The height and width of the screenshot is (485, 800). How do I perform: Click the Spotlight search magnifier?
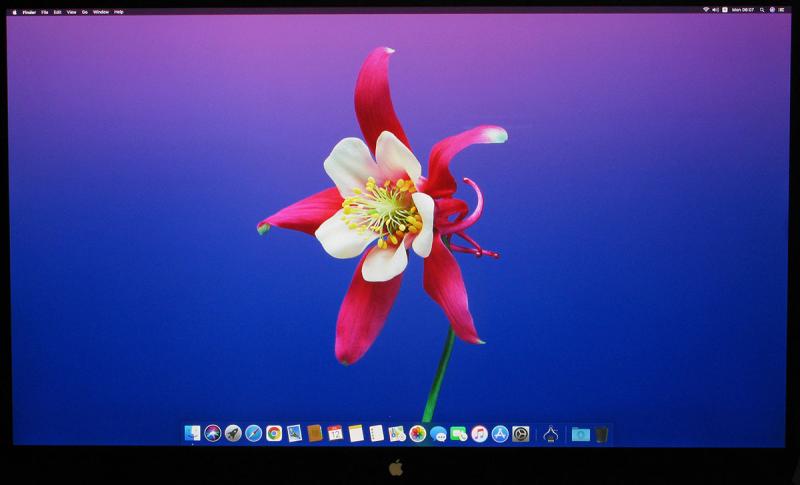pyautogui.click(x=762, y=10)
